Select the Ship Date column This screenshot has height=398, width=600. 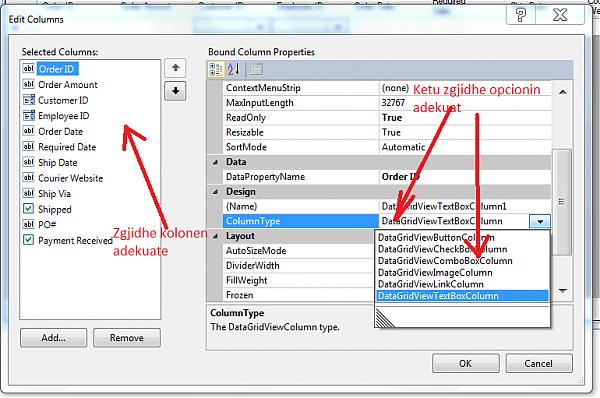[x=58, y=163]
